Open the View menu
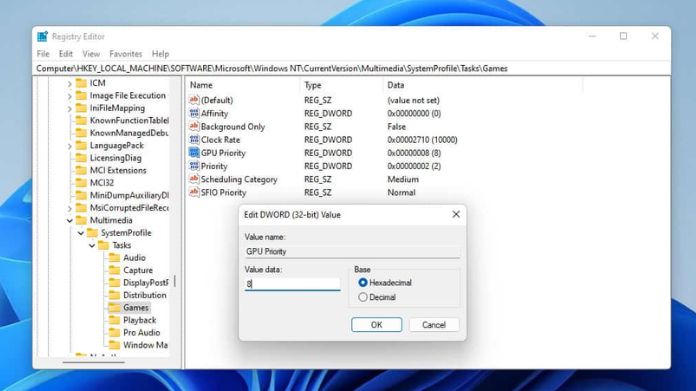Viewport: 696px width, 391px height. tap(91, 54)
